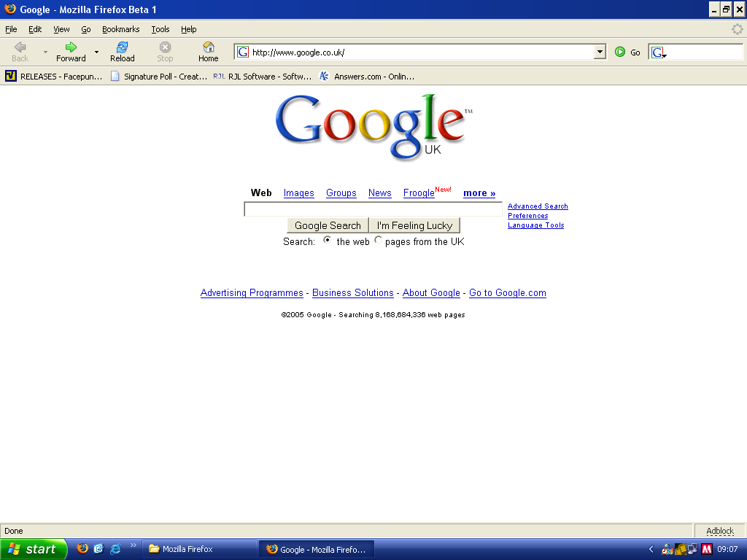Open the Answers.com bookmark
This screenshot has width=747, height=560.
(x=366, y=76)
